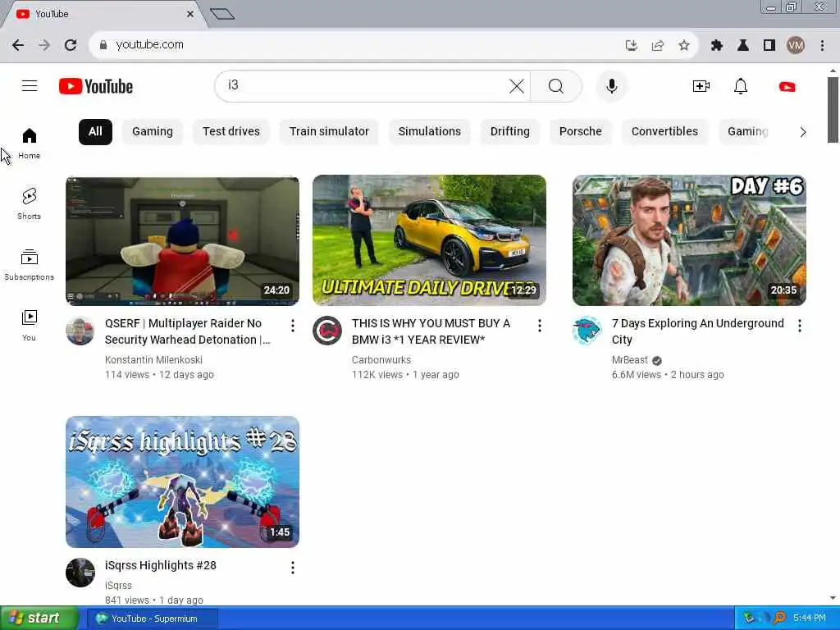Play the iSqrss highlights #28 thumbnail
The image size is (840, 630).
point(182,482)
